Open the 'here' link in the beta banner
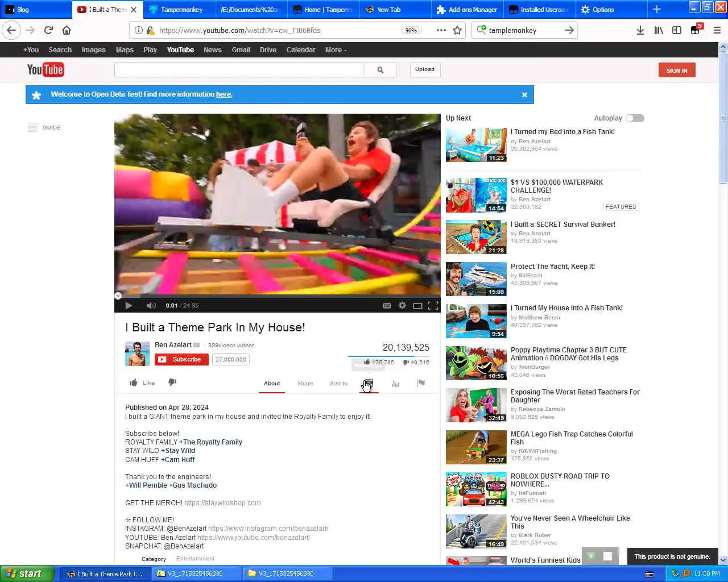Image resolution: width=728 pixels, height=582 pixels. (224, 94)
